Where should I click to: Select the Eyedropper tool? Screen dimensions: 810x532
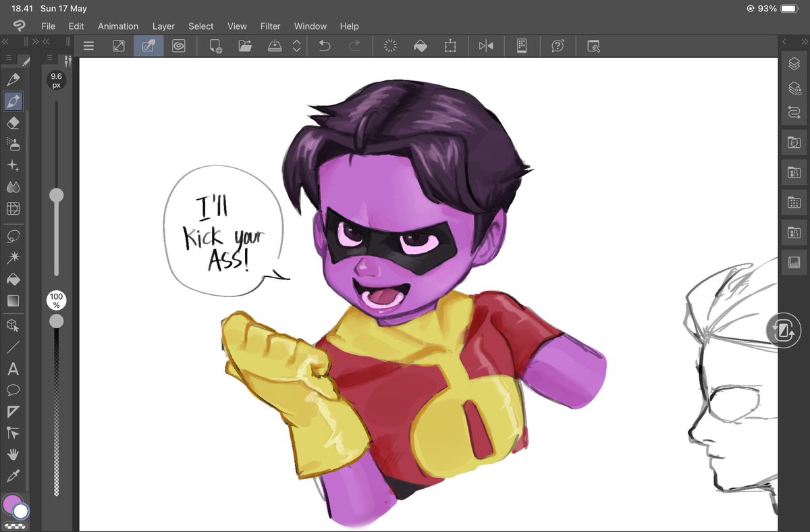(x=13, y=476)
